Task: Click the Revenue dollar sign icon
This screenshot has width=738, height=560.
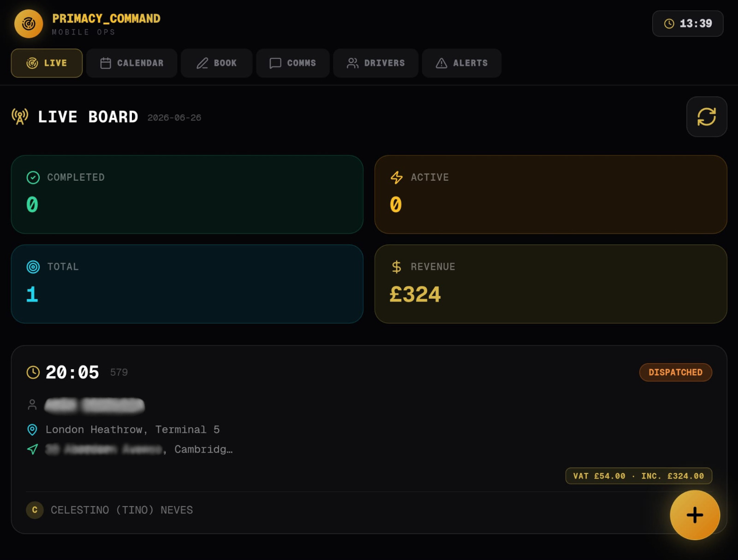Action: (397, 267)
